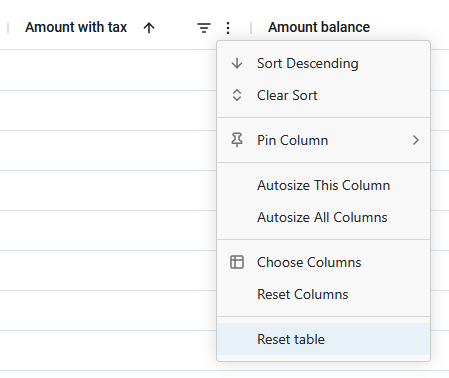Click the Amount balance column header
This screenshot has width=449, height=378.
coord(319,27)
